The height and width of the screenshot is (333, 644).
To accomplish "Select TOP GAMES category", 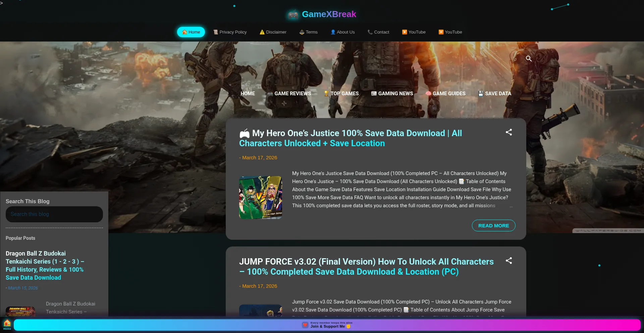I will [341, 94].
